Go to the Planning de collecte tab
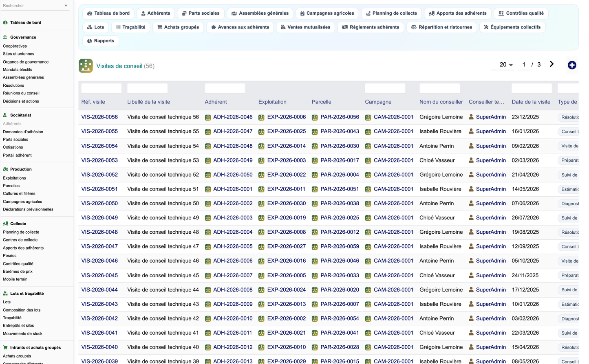589x364 pixels. point(391,13)
